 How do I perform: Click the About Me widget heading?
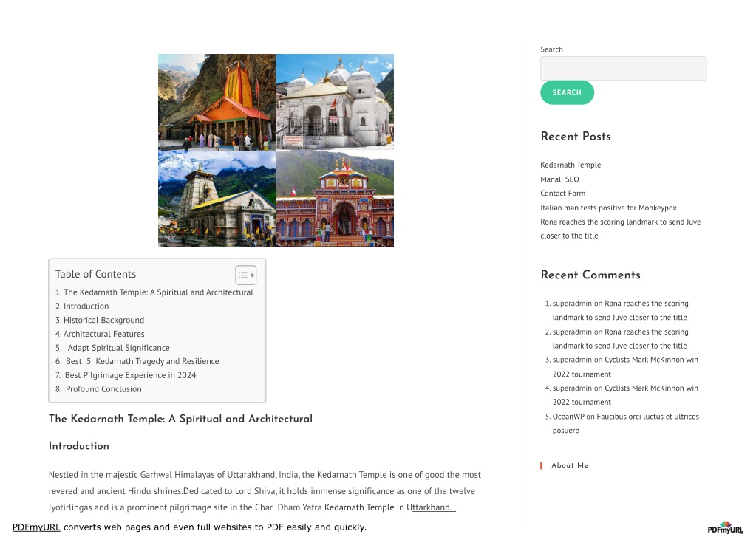(x=570, y=465)
